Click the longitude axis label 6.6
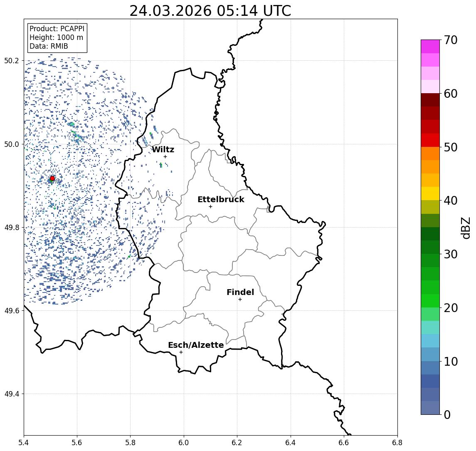Screen dimensions: 476x451 pos(344,443)
